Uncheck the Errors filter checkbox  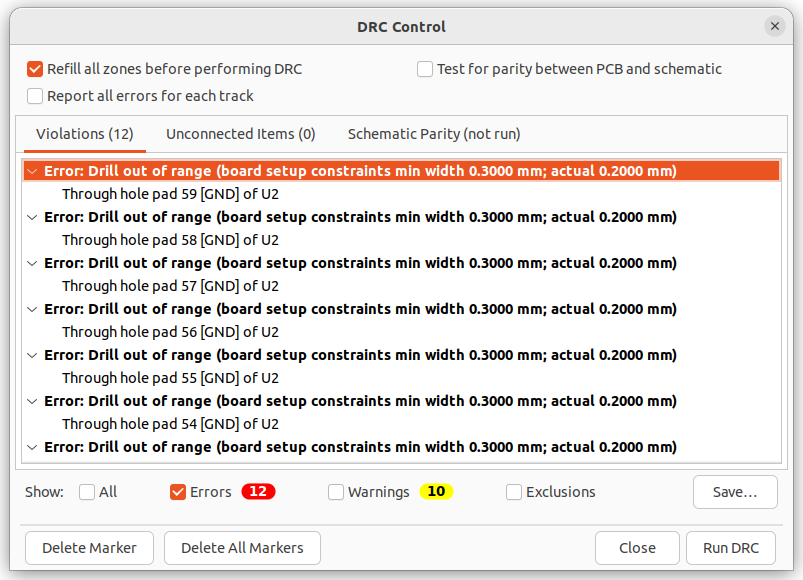178,492
